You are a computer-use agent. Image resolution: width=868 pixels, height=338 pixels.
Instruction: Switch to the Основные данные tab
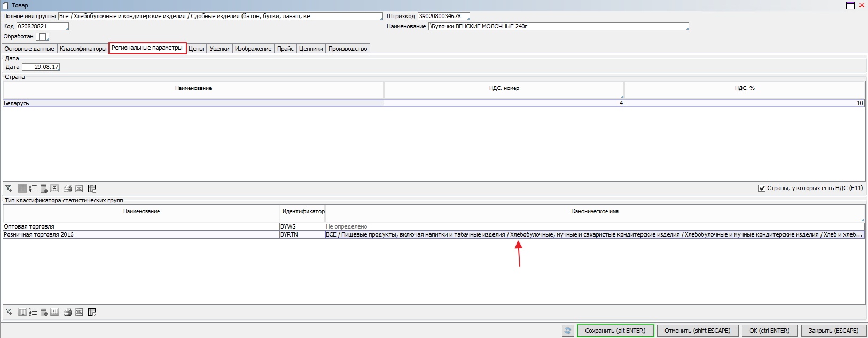(29, 49)
